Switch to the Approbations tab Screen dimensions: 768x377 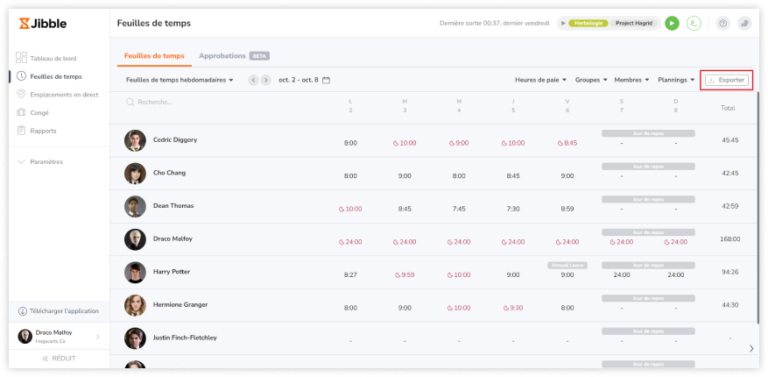point(222,56)
